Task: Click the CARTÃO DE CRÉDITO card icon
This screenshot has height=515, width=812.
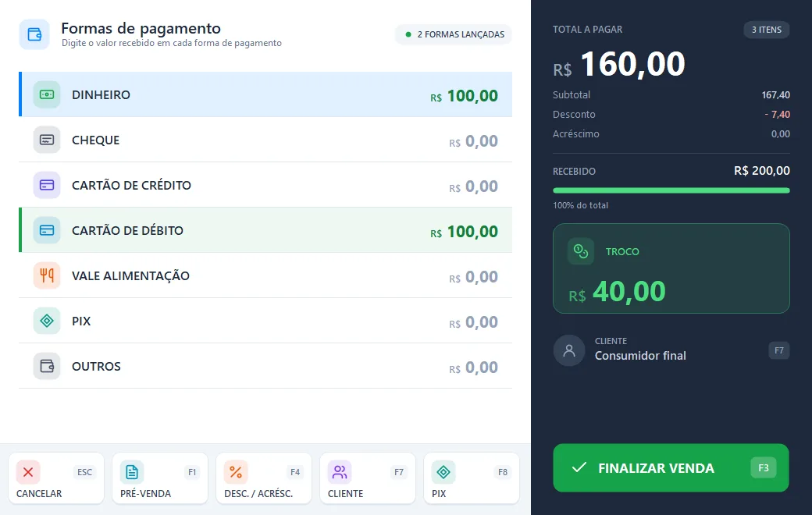Action: point(47,185)
